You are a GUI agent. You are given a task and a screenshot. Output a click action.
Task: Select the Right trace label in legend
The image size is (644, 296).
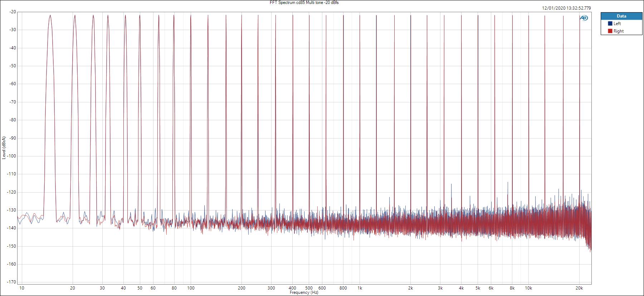tap(618, 31)
